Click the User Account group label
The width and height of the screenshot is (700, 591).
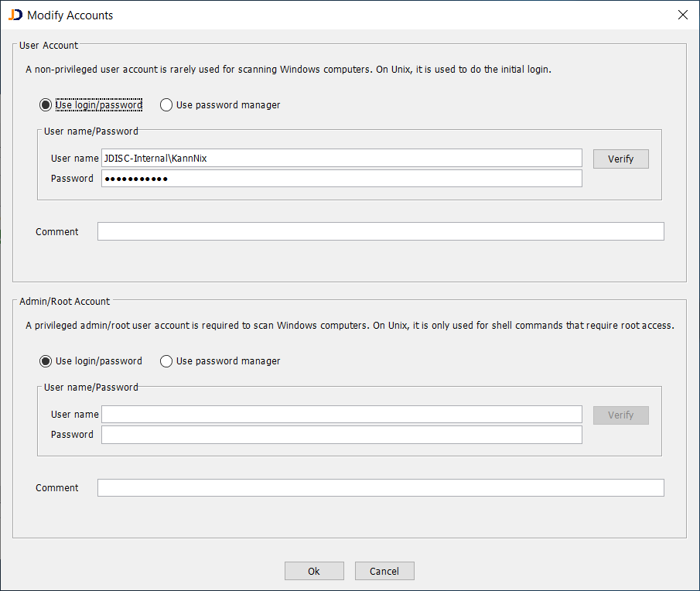tap(48, 45)
